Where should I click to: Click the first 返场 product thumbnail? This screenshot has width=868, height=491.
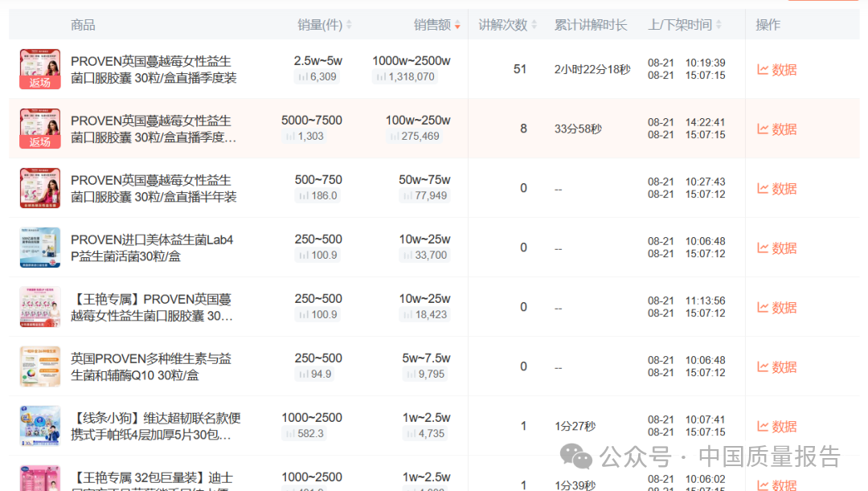tap(40, 69)
